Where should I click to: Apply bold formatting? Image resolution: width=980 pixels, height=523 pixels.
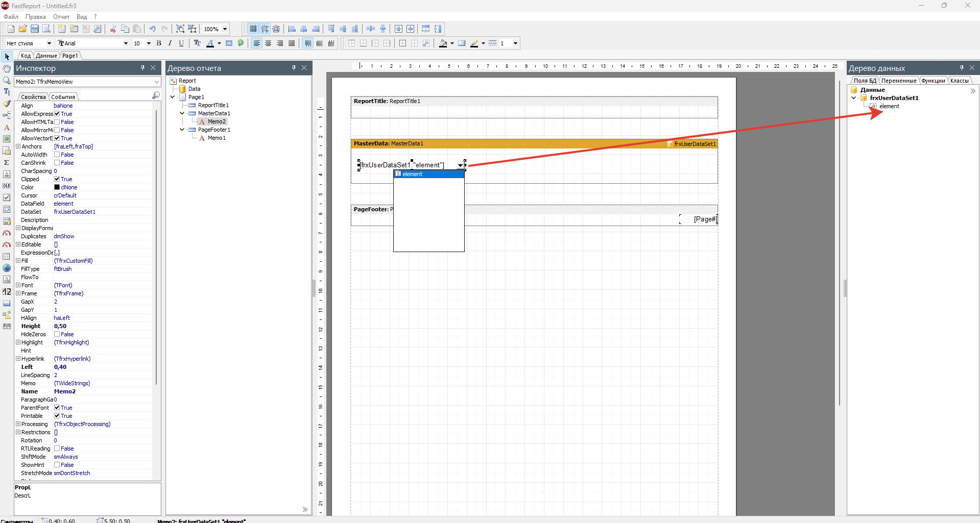(x=159, y=43)
